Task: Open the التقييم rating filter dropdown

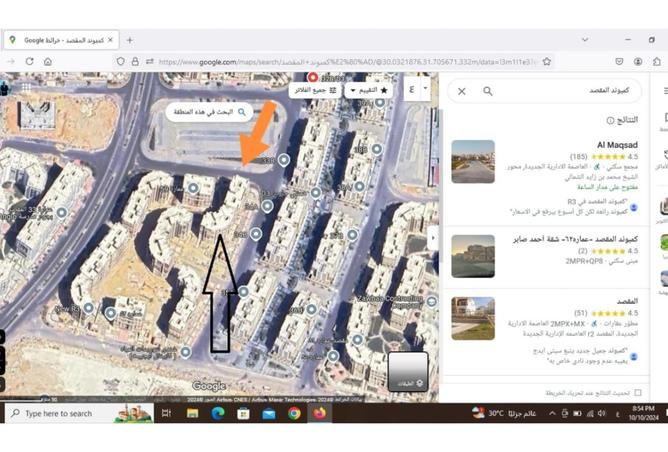Action: pyautogui.click(x=368, y=90)
